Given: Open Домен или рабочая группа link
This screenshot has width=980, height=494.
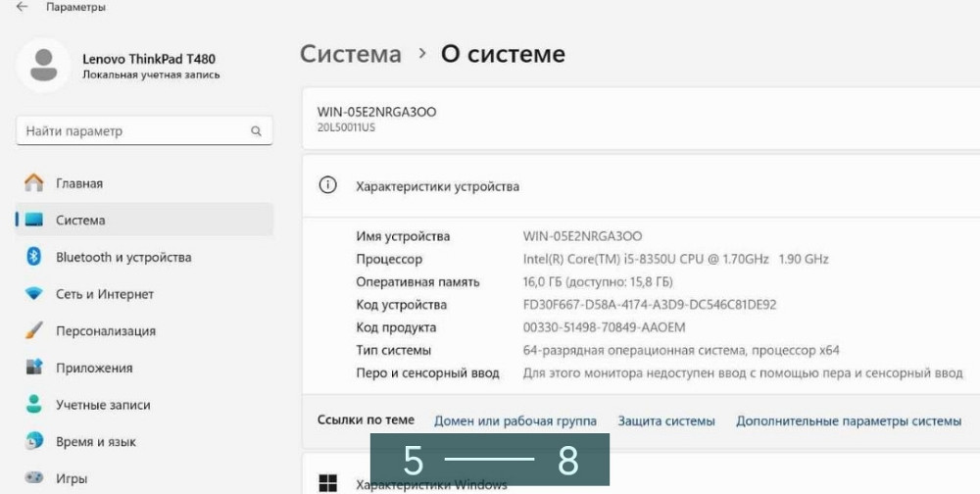Looking at the screenshot, I should click(515, 421).
